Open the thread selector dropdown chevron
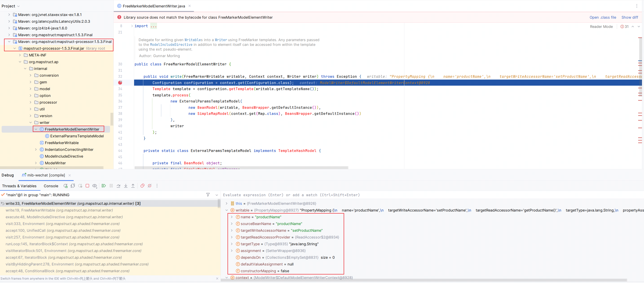This screenshot has height=283, width=644. 217,195
